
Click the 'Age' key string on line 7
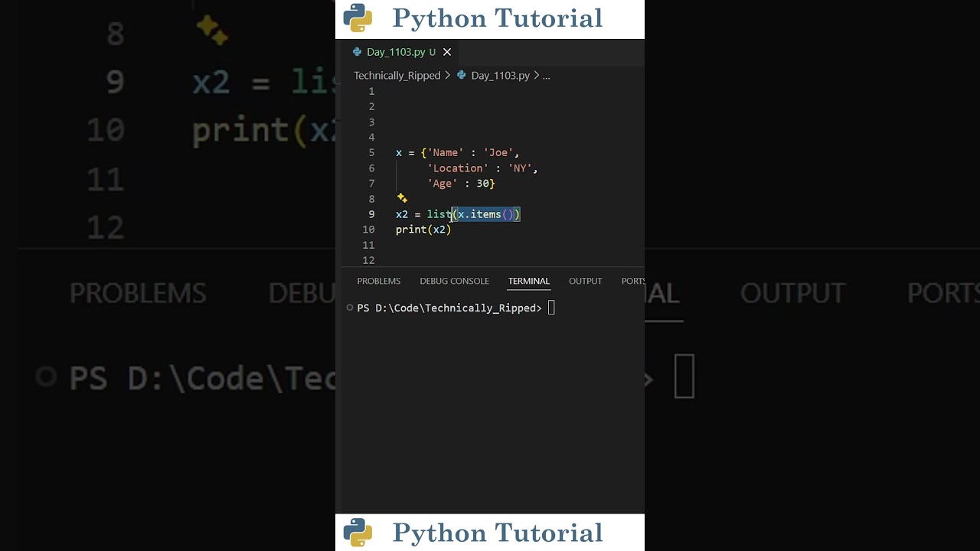coord(443,184)
